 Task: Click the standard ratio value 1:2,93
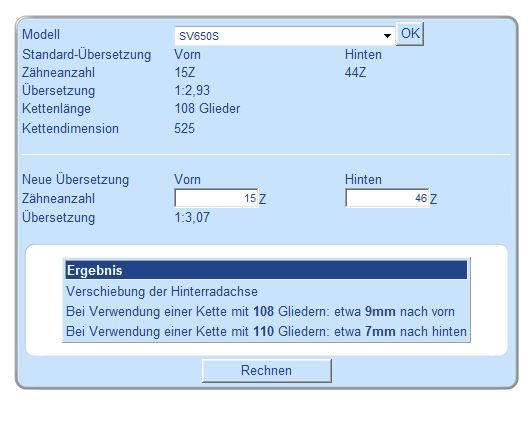(192, 90)
